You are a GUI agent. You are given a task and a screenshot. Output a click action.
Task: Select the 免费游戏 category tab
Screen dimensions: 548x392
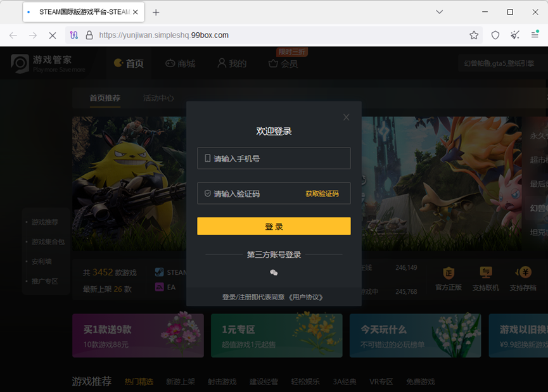(x=421, y=382)
